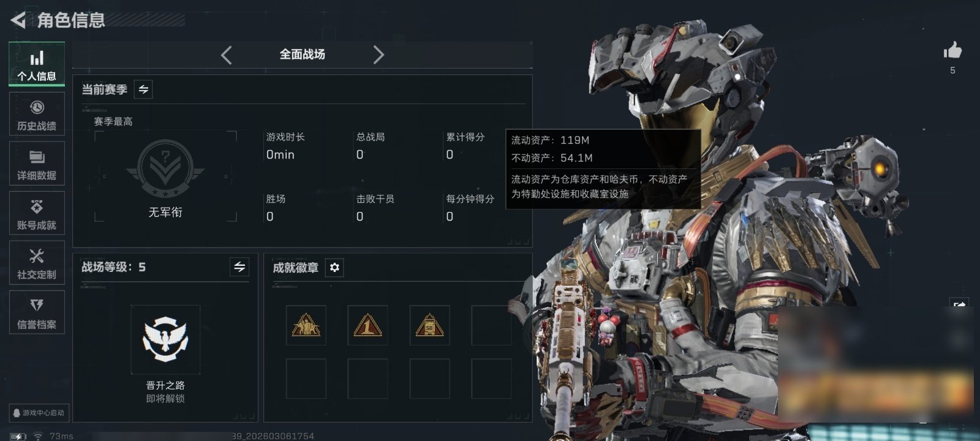Open 成就徽章 gear settings

(334, 268)
